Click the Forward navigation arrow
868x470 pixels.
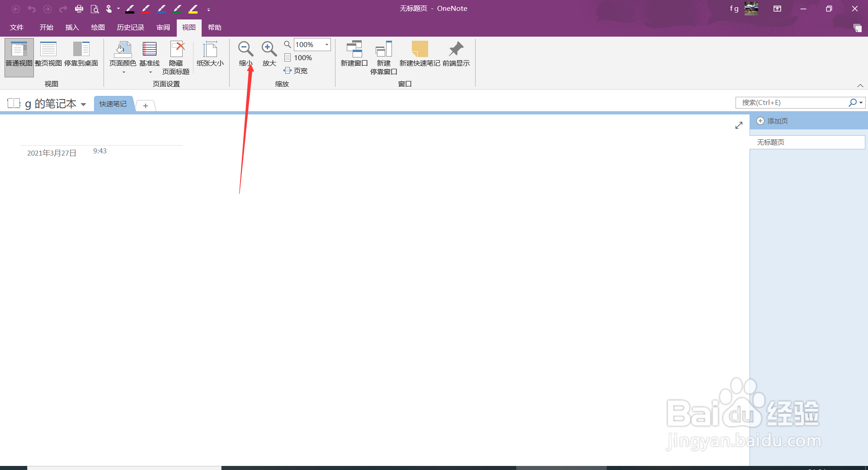(x=47, y=9)
